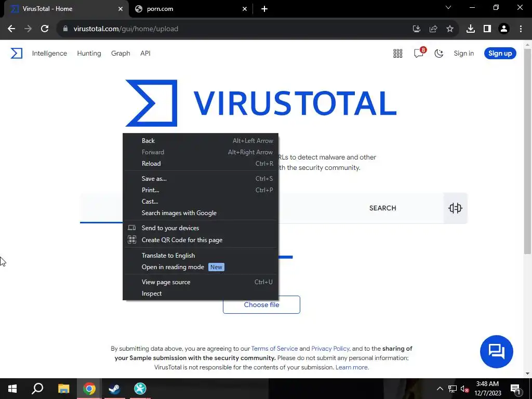Viewport: 532px width, 399px height.
Task: Open Hunting nav link
Action: click(89, 54)
